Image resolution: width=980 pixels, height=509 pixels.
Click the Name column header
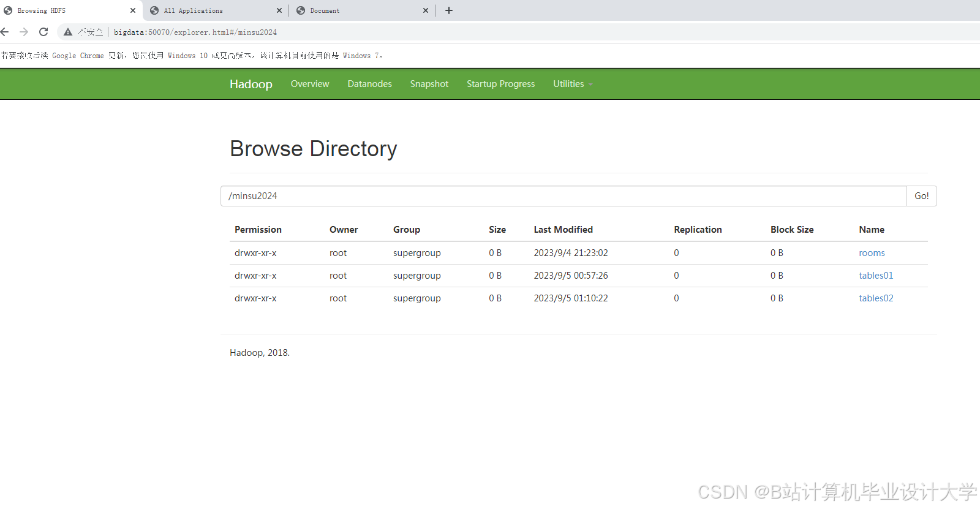[x=872, y=230]
